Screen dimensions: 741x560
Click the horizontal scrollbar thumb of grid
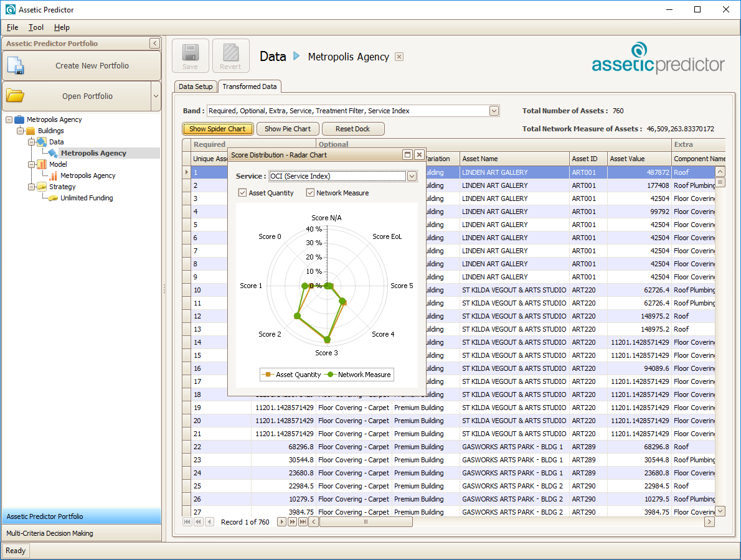coord(366,522)
